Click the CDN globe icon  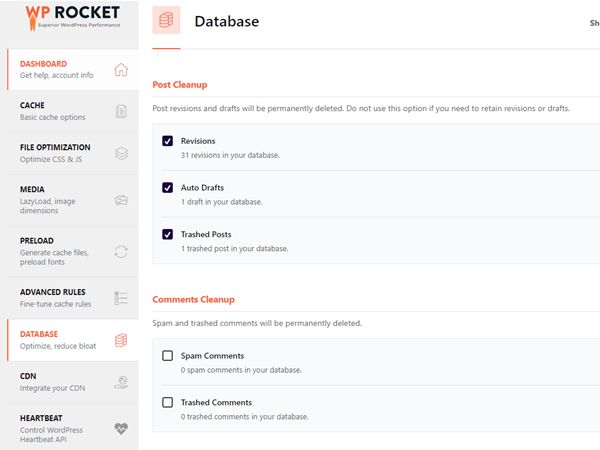point(121,382)
